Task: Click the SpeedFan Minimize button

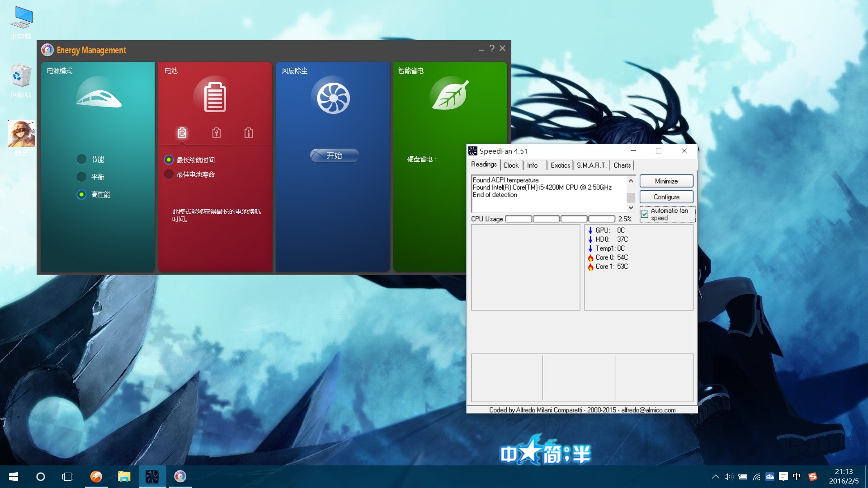Action: coord(666,181)
